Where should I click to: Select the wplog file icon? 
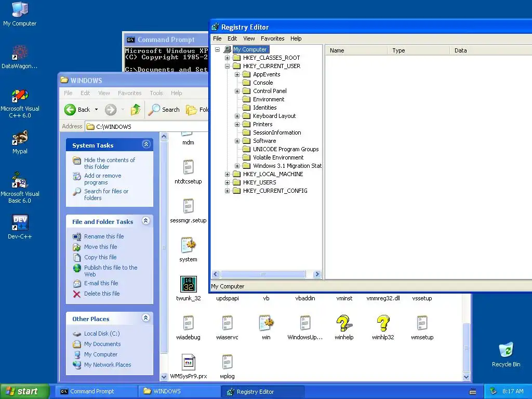click(228, 362)
